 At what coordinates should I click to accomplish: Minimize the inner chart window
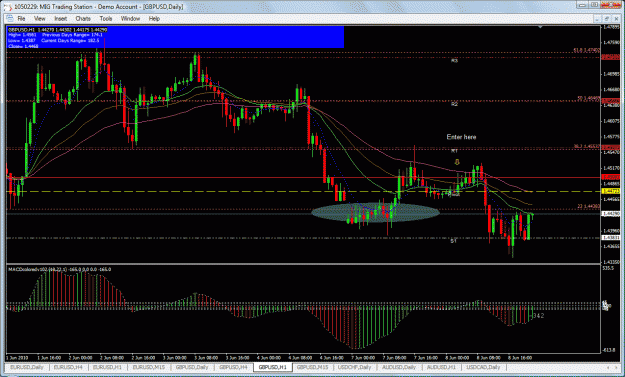tap(597, 19)
